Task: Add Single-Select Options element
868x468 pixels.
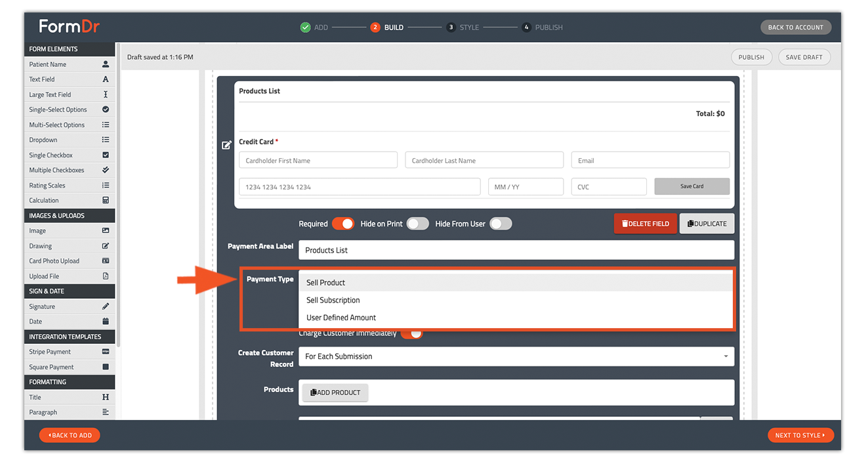Action: coord(70,110)
